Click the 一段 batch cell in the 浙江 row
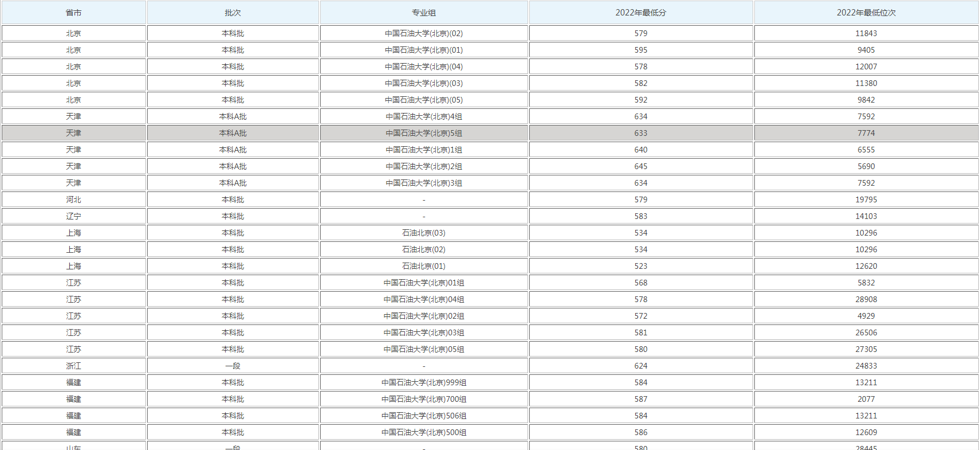Screen dimensions: 980x450 pos(233,366)
